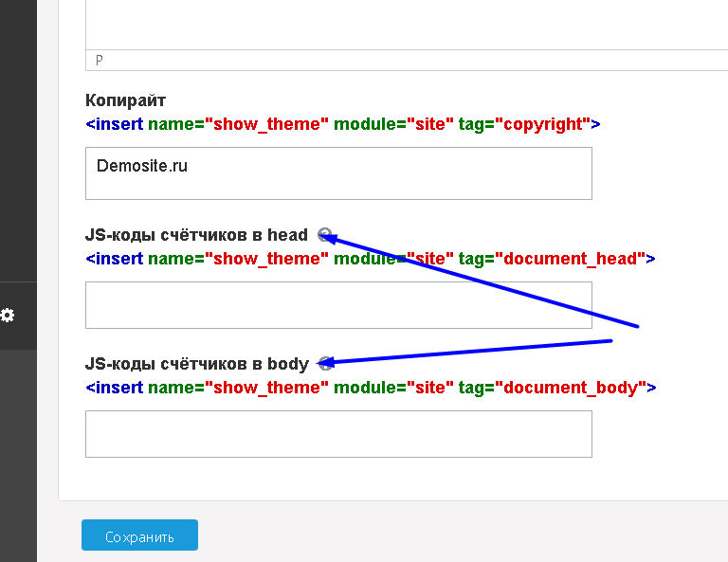Click the globe icon next to head label
The width and height of the screenshot is (728, 562).
point(325,235)
